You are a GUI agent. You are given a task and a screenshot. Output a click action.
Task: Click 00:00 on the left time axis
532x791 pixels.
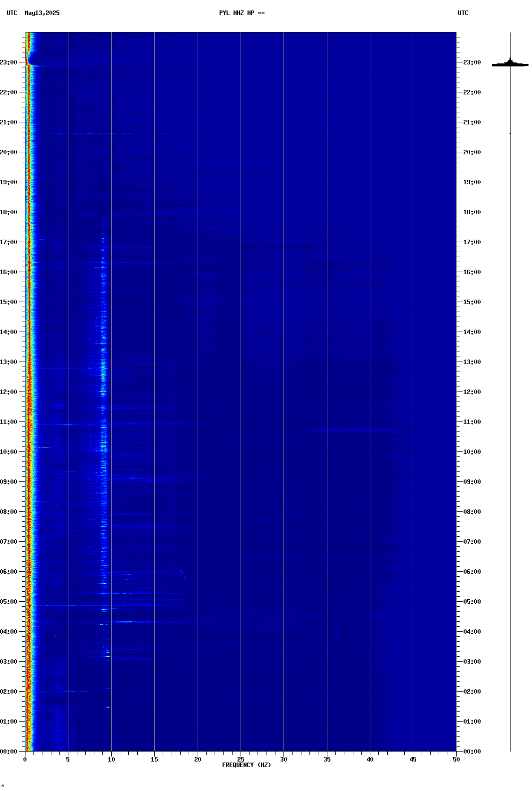point(8,752)
